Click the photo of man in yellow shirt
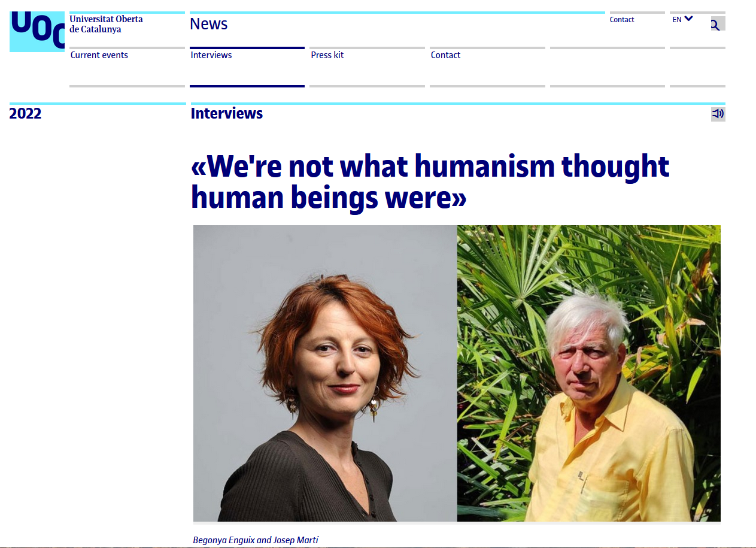Screen dimensions: 756x548 [589, 373]
